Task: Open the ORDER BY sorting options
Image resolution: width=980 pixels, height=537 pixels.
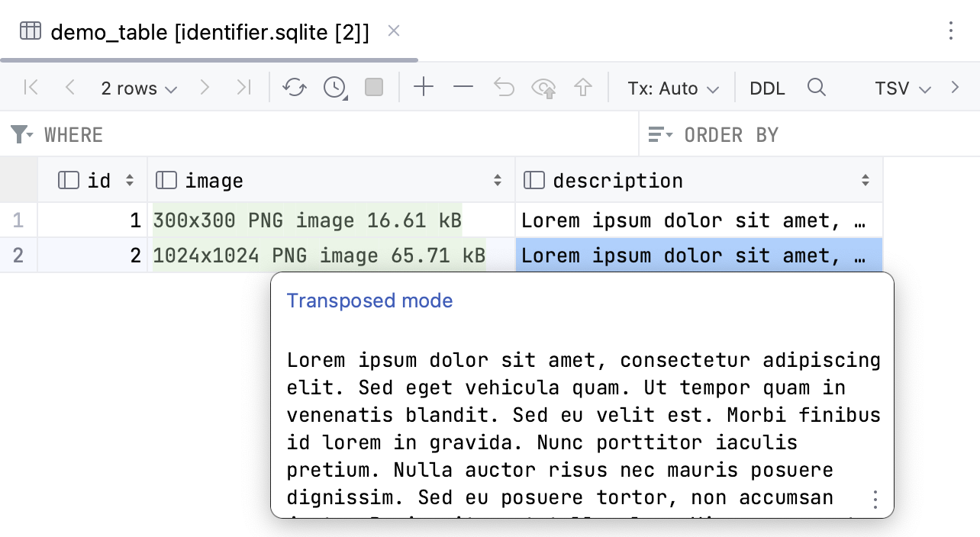Action: pyautogui.click(x=661, y=134)
